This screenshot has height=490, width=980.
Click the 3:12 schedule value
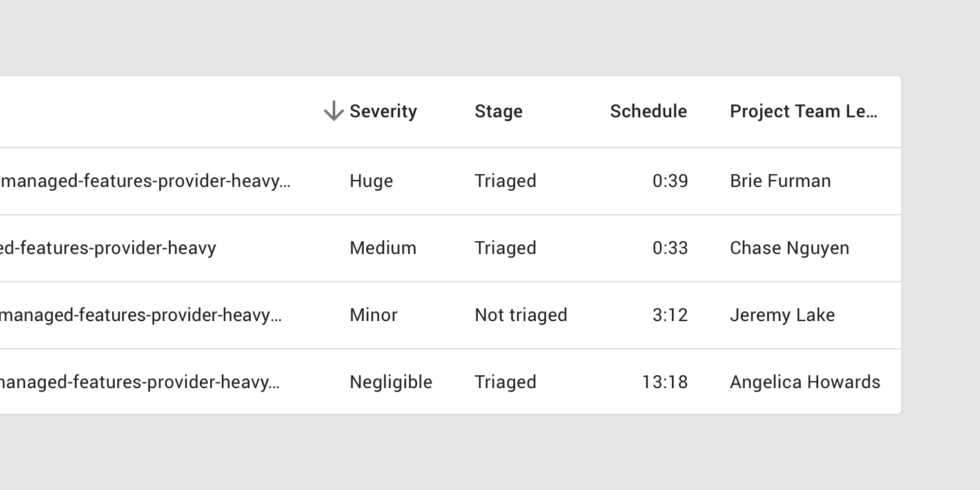click(x=670, y=315)
